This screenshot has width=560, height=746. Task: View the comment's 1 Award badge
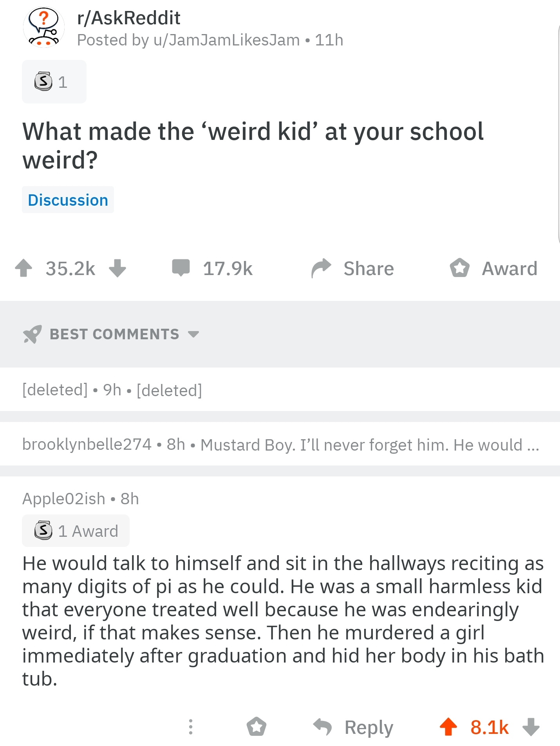pos(76,531)
